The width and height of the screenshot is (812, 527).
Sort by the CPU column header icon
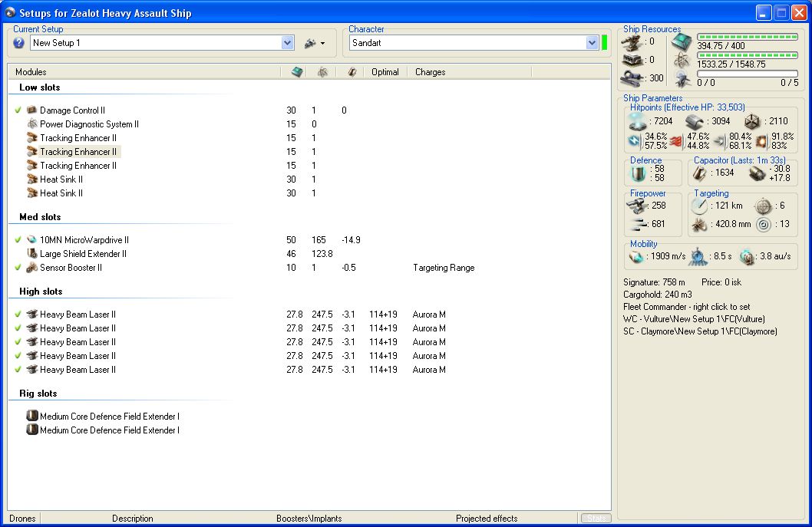click(x=297, y=72)
